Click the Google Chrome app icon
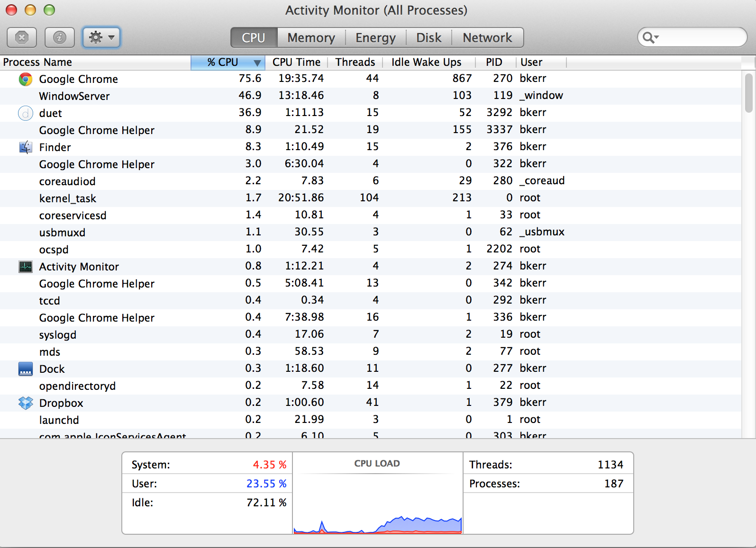Image resolution: width=756 pixels, height=548 pixels. [x=26, y=79]
